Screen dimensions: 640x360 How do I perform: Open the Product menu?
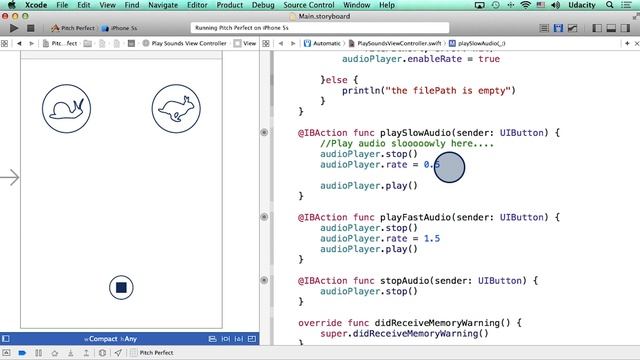tap(229, 5)
